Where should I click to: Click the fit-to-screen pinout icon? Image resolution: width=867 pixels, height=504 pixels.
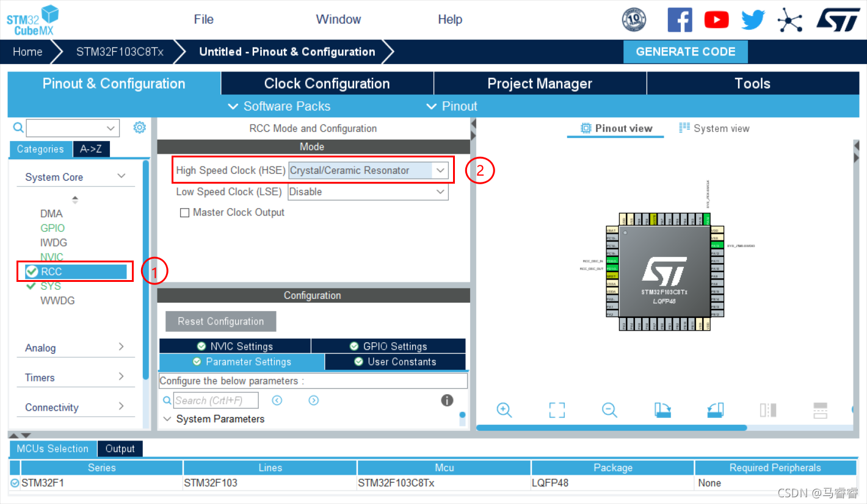[x=557, y=409]
